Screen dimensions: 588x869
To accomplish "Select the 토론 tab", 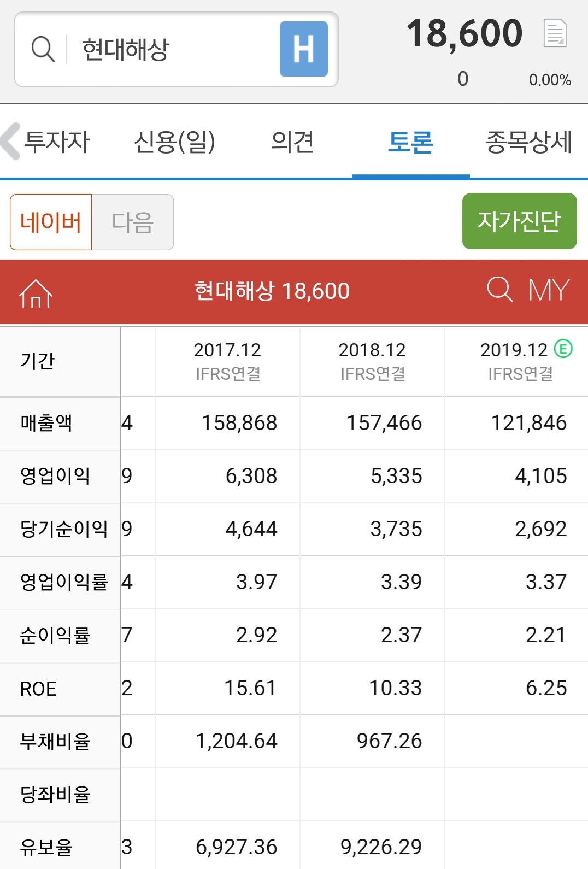I will click(x=410, y=142).
